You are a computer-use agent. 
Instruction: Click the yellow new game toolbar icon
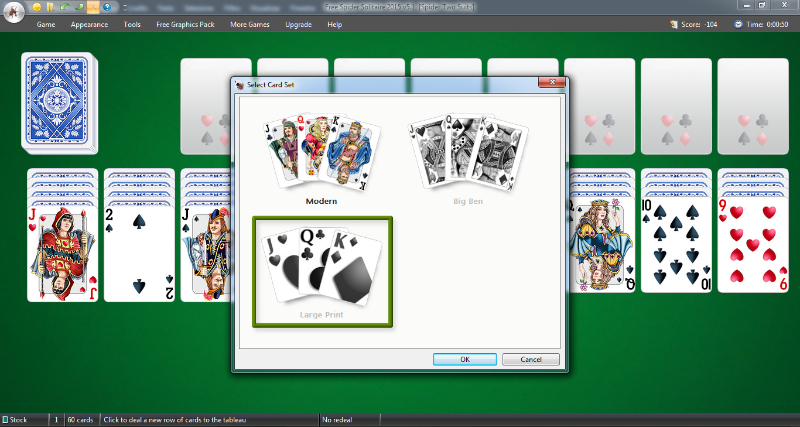coord(37,7)
